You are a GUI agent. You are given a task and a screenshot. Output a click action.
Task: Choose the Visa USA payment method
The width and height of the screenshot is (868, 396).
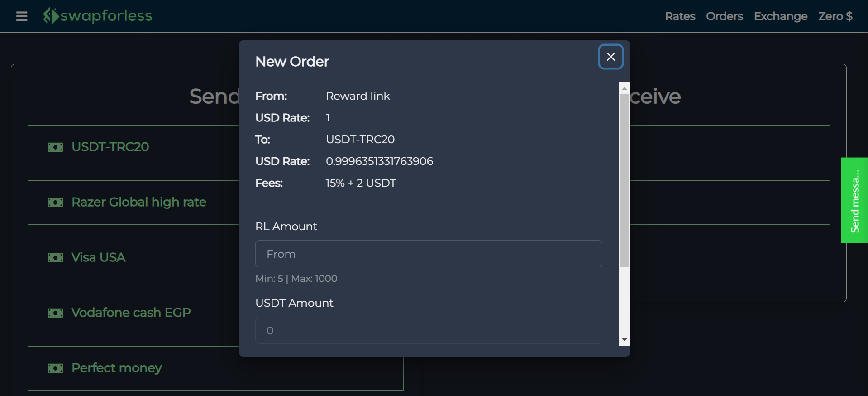98,258
